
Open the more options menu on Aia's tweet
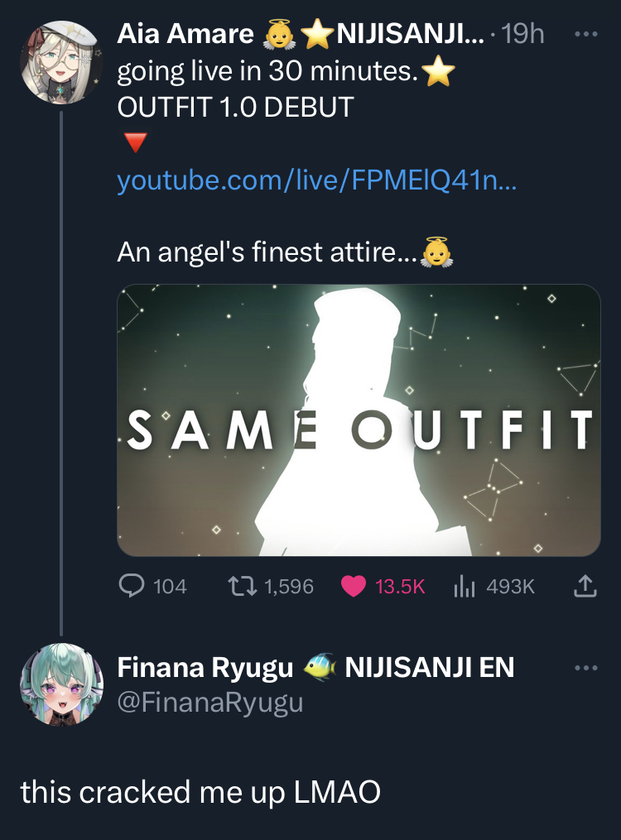(585, 35)
